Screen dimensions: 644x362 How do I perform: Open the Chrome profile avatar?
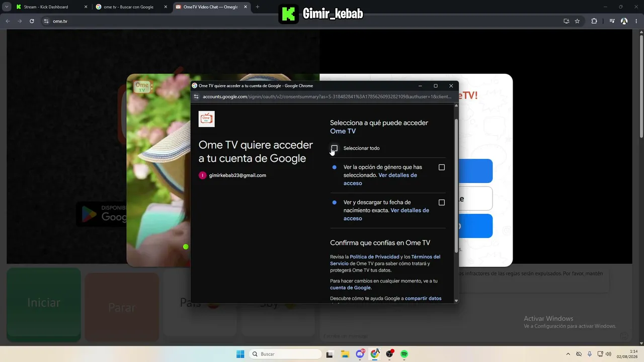624,21
